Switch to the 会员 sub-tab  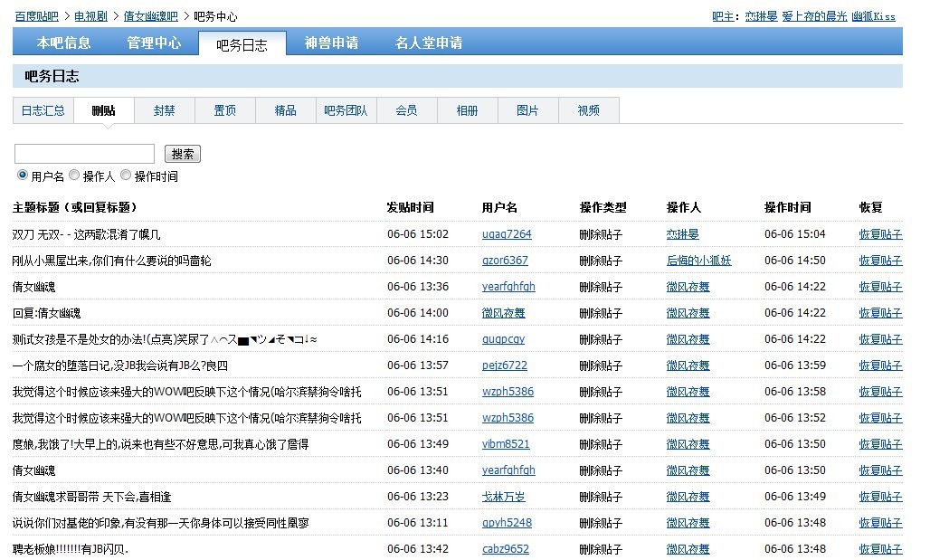[x=406, y=110]
